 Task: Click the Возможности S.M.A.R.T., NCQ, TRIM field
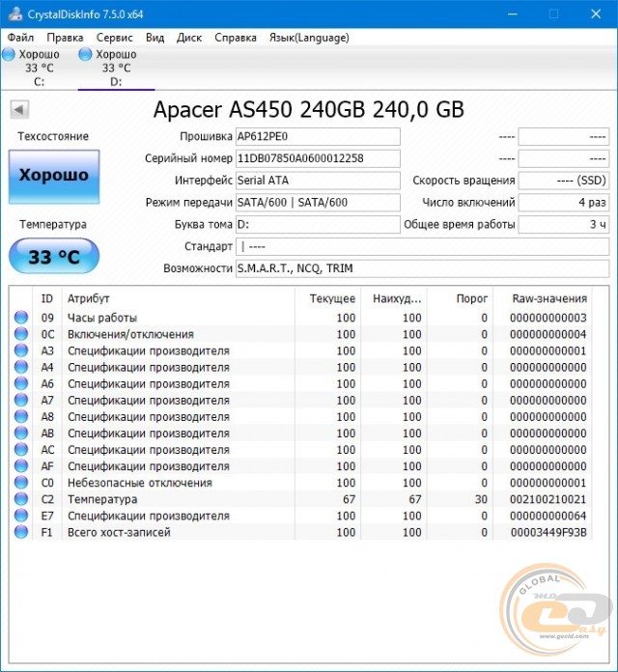[x=423, y=268]
